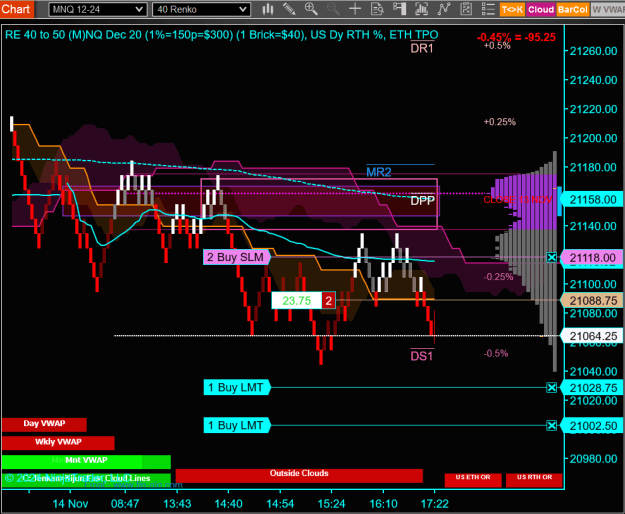Click the 21064.25 price marker
This screenshot has height=514, width=625.
coord(592,336)
